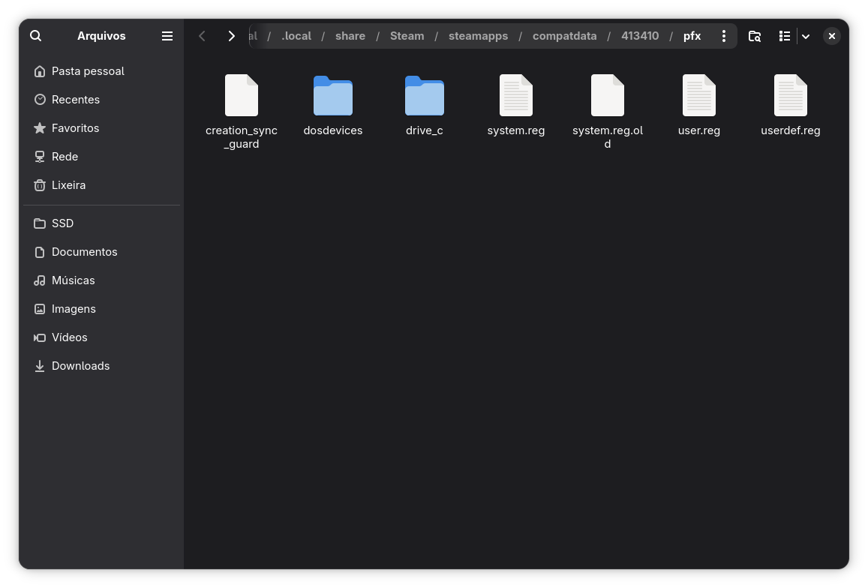
Task: Select the system.reg file
Action: coord(516,106)
